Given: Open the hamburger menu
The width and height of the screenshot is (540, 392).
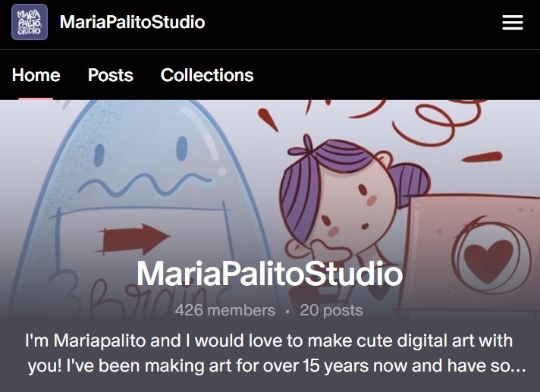Looking at the screenshot, I should pyautogui.click(x=513, y=23).
